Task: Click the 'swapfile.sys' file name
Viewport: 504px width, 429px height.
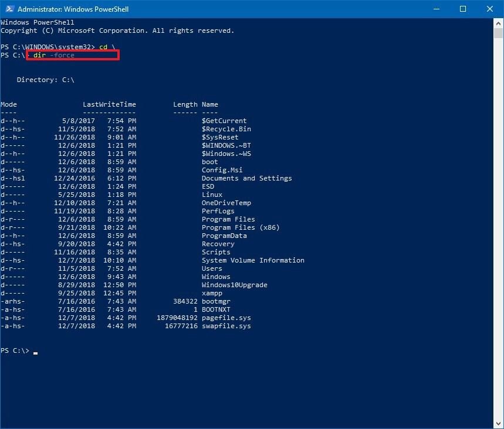Action: [226, 326]
